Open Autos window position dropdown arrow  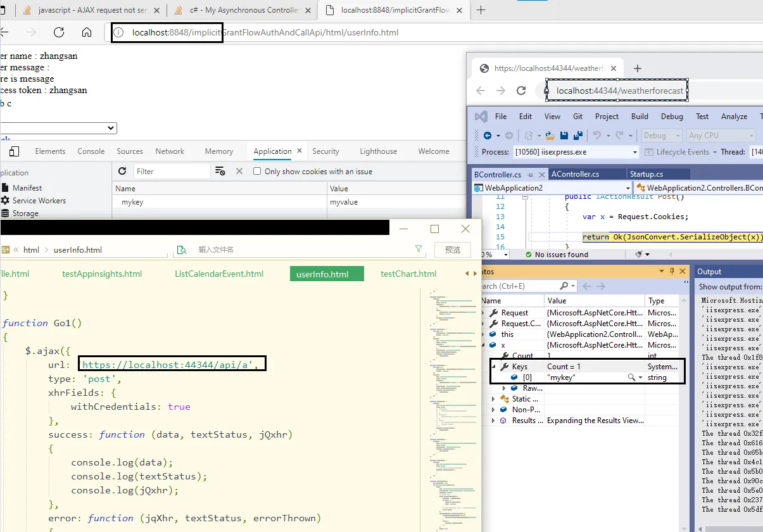pyautogui.click(x=662, y=272)
